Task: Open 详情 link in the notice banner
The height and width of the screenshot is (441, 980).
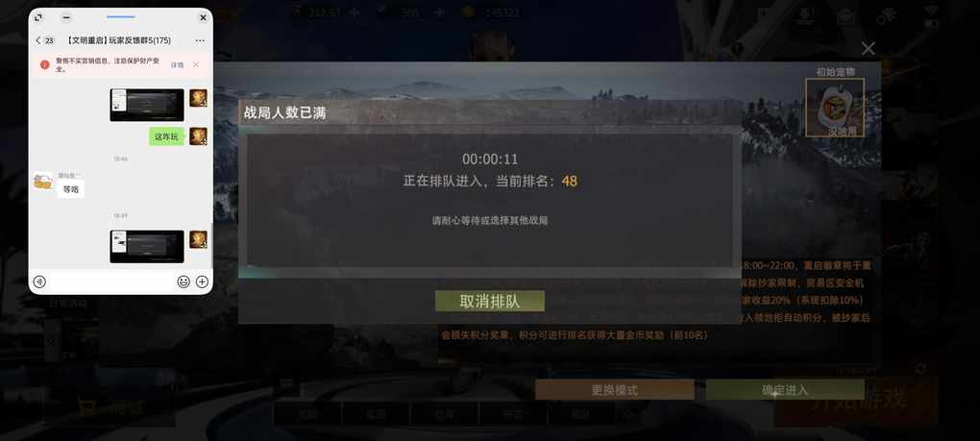Action: coord(177,65)
